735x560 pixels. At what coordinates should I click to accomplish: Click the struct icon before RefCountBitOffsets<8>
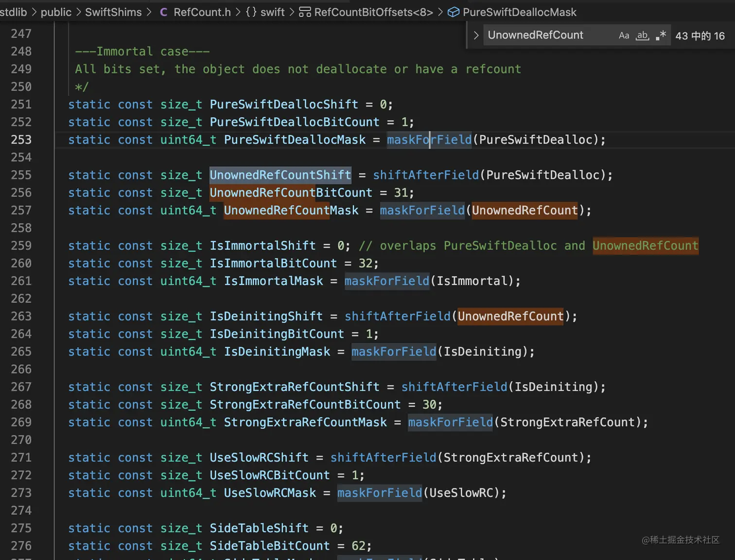304,12
